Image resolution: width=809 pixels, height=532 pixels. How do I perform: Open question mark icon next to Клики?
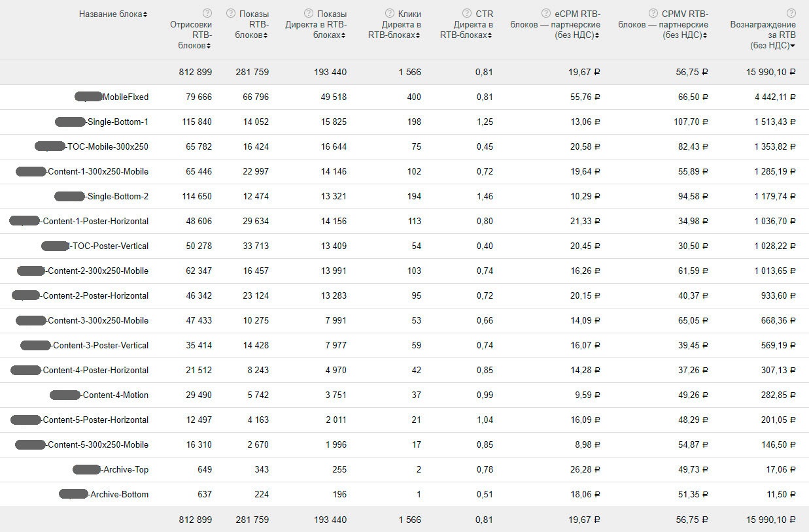pos(389,13)
